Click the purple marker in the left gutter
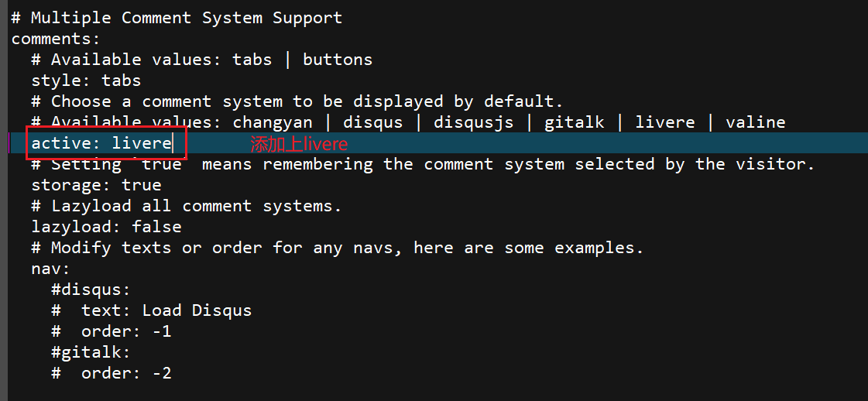Viewport: 868px width, 401px height. (x=10, y=143)
